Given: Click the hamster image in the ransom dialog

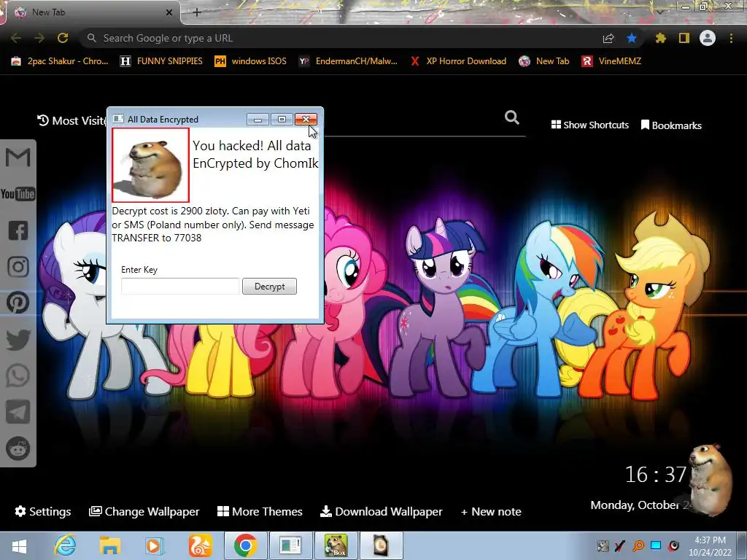Looking at the screenshot, I should pyautogui.click(x=150, y=165).
